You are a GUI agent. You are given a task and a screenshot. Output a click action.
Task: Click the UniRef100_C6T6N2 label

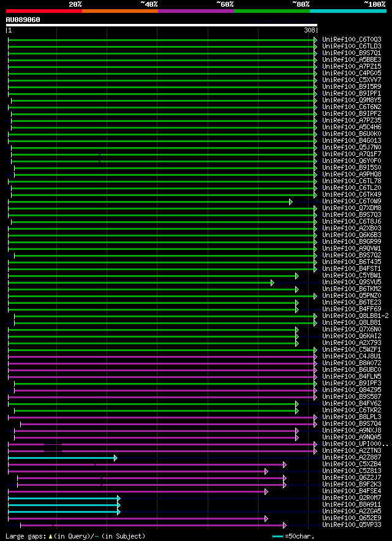352,107
